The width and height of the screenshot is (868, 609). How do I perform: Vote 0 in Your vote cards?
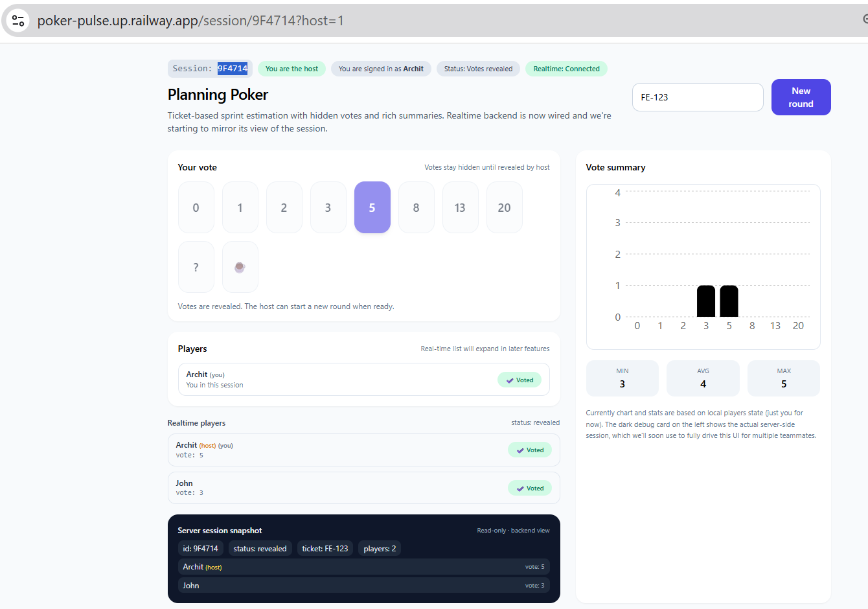tap(196, 207)
